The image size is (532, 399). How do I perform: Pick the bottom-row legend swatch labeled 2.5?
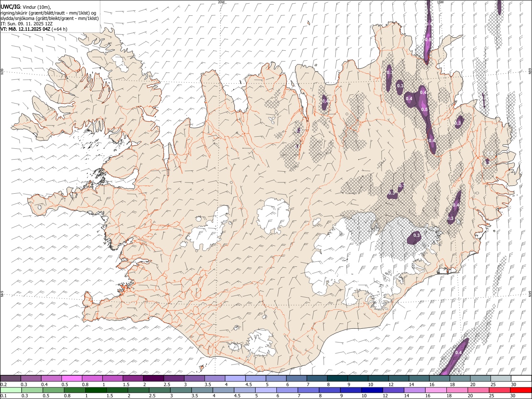point(160,390)
